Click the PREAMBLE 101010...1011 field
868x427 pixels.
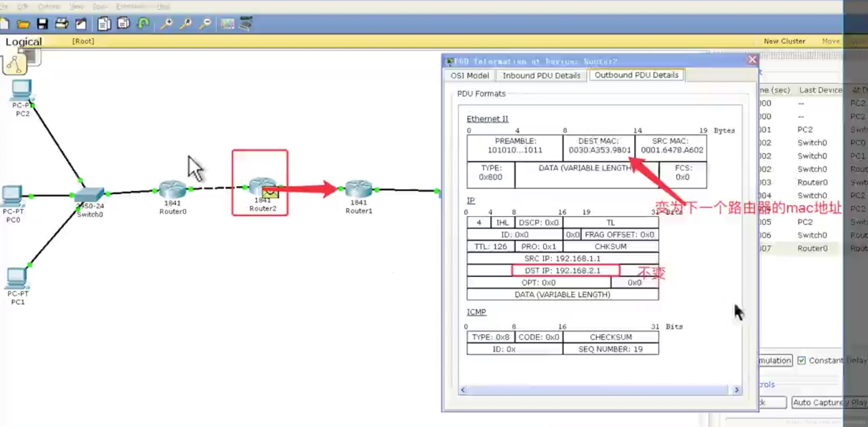click(x=515, y=148)
